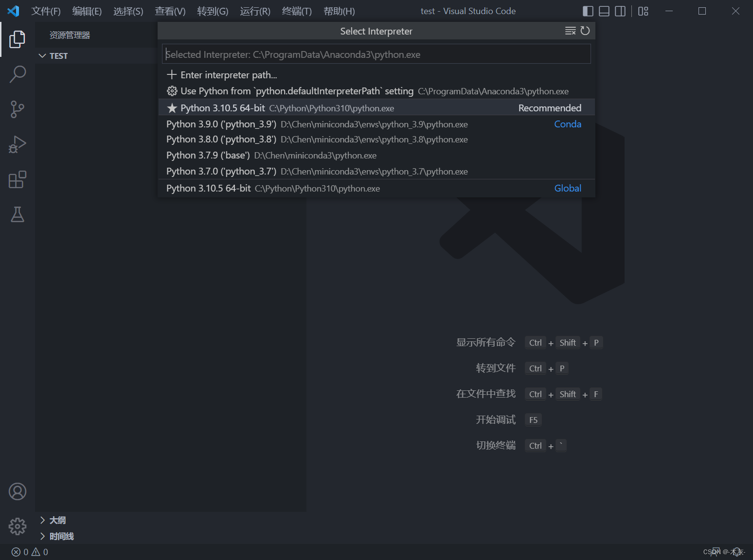Viewport: 753px width, 560px height.
Task: Toggle secondary sidebar layout icon
Action: (620, 11)
